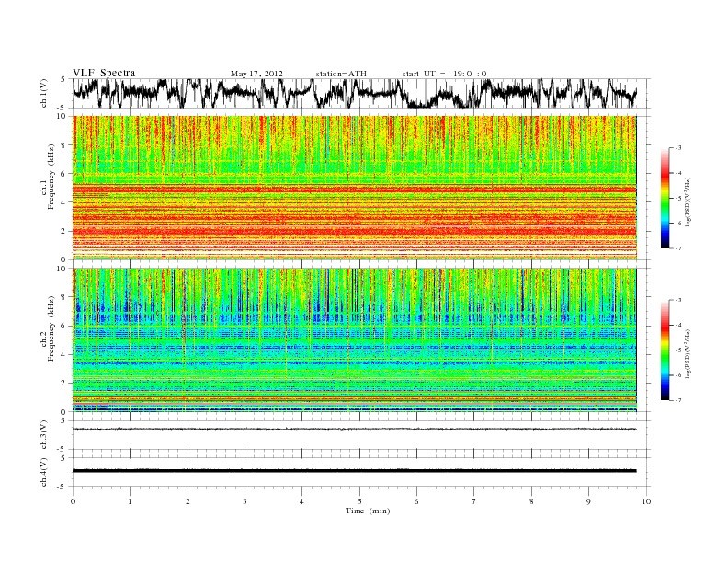Select the "May 17, 2012" date text

point(256,74)
